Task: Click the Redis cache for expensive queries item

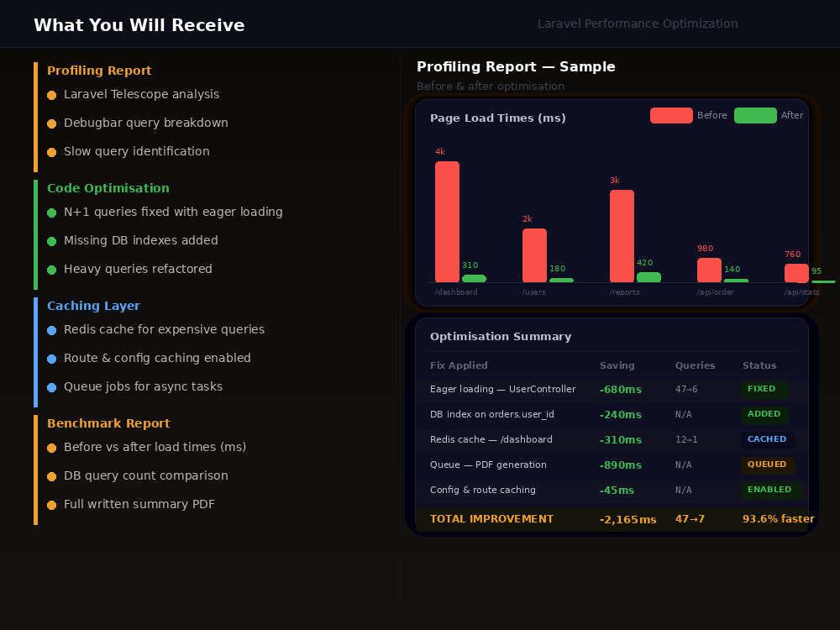Action: (x=164, y=329)
